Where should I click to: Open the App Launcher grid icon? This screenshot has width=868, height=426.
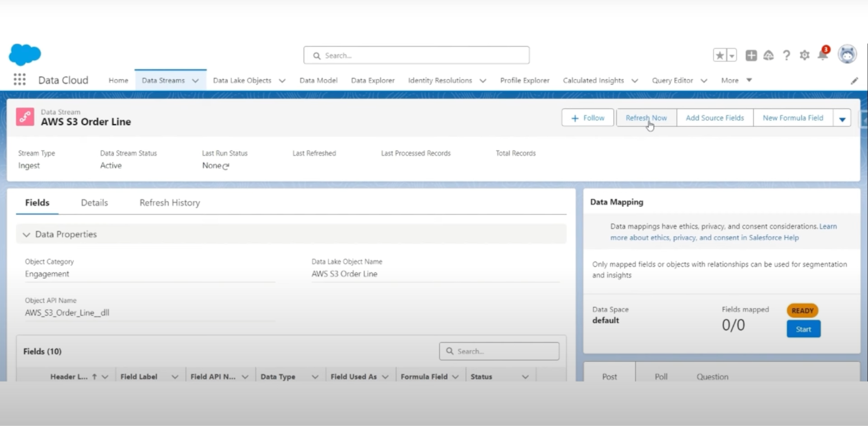tap(20, 80)
